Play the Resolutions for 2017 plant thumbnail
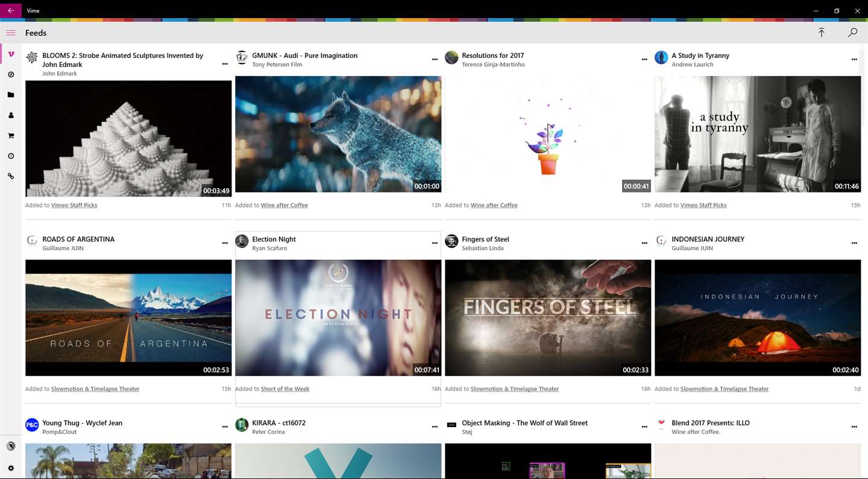 coord(548,134)
